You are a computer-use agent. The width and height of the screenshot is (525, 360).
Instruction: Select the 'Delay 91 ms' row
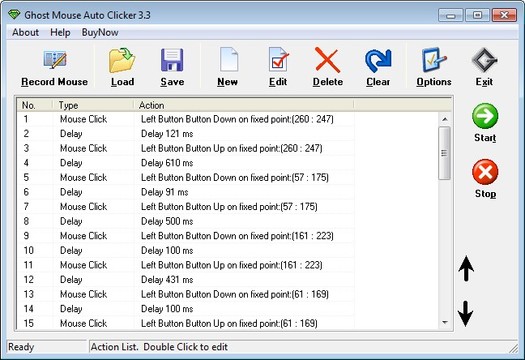point(186,192)
